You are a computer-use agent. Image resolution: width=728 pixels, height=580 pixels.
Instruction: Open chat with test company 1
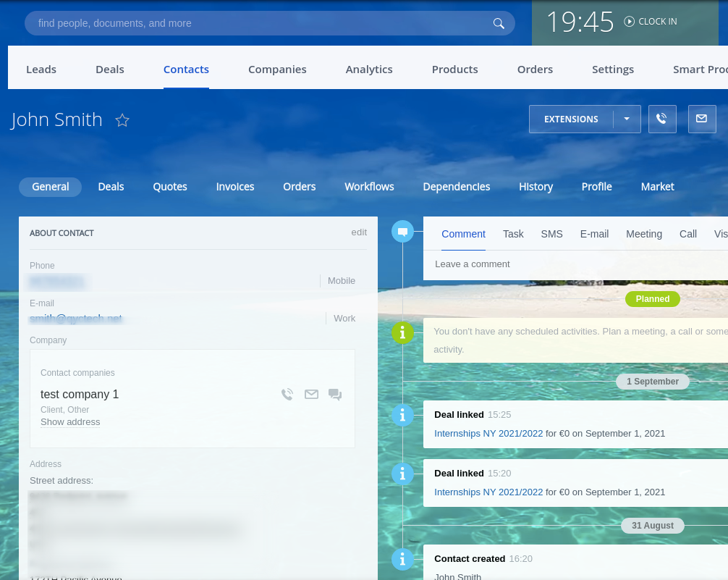click(x=335, y=395)
